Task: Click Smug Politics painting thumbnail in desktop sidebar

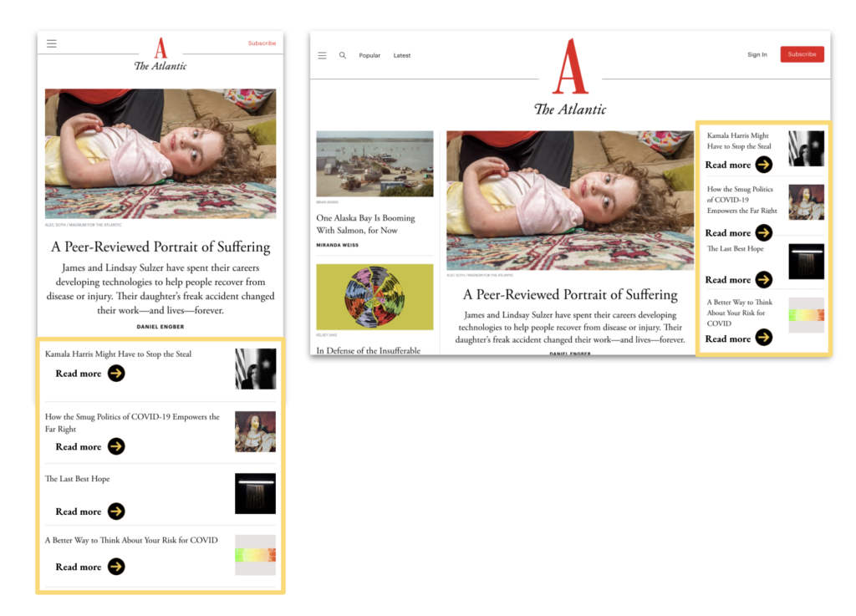Action: coord(807,202)
